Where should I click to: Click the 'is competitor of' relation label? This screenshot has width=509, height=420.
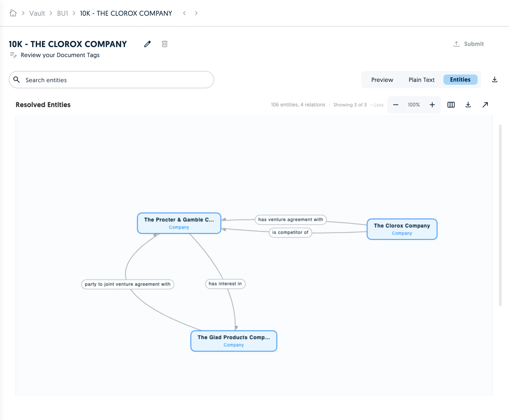click(290, 232)
